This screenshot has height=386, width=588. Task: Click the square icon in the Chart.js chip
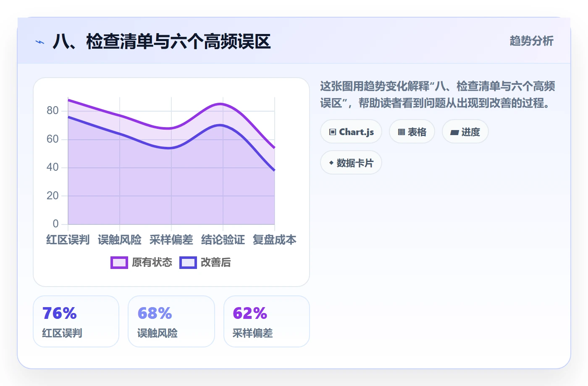pos(333,132)
